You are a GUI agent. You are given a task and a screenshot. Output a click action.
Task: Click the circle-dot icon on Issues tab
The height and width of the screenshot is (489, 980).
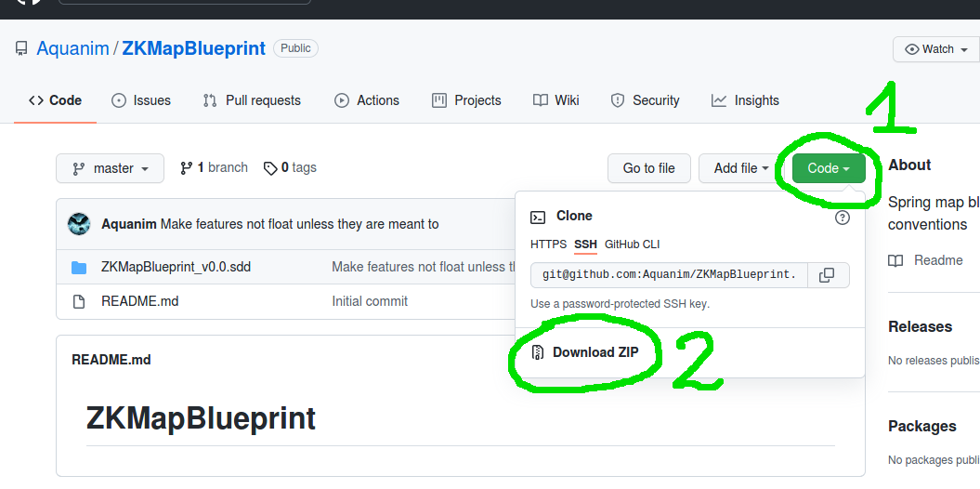[x=119, y=100]
